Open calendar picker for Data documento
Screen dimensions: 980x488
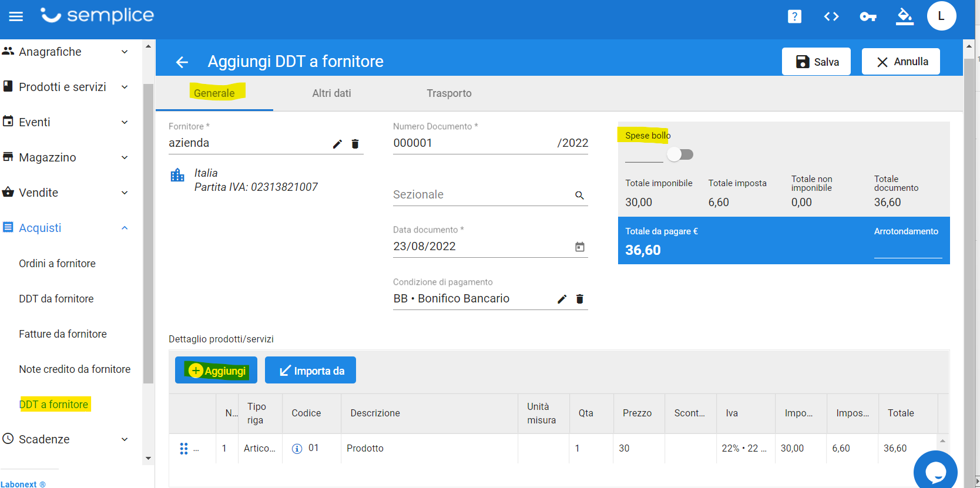tap(579, 247)
